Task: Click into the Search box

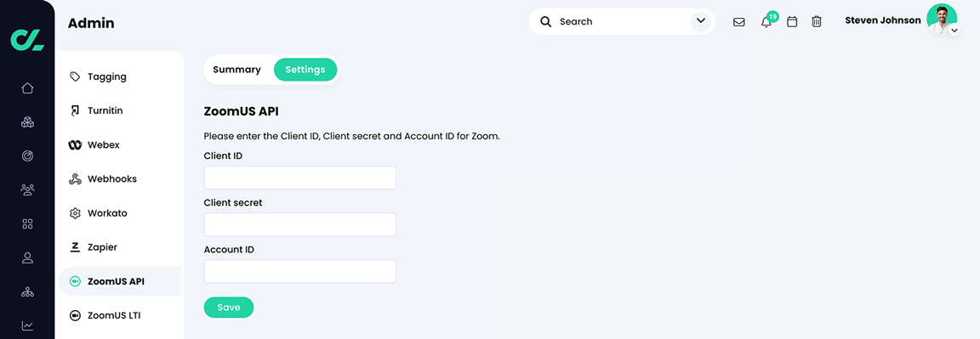Action: (x=621, y=21)
